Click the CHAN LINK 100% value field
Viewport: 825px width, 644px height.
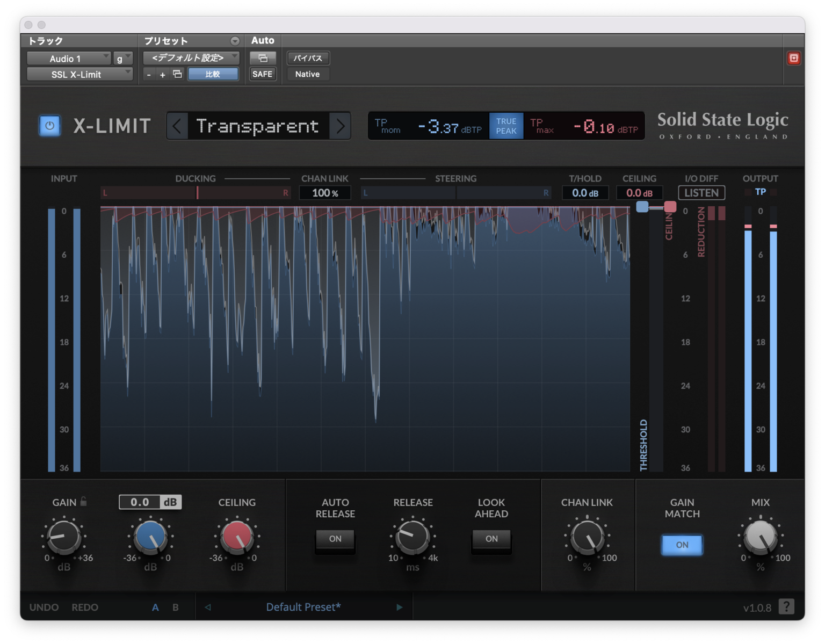[x=324, y=192]
